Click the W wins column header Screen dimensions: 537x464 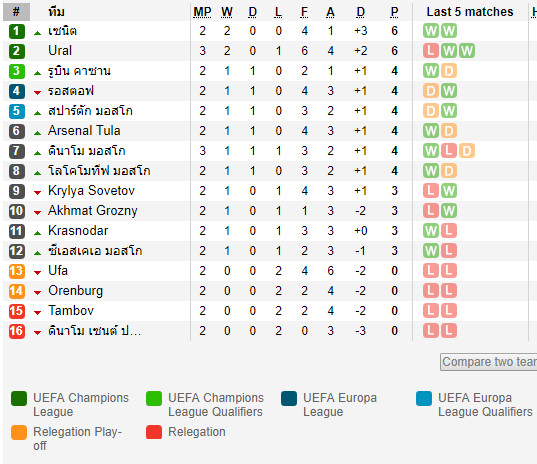click(x=227, y=12)
